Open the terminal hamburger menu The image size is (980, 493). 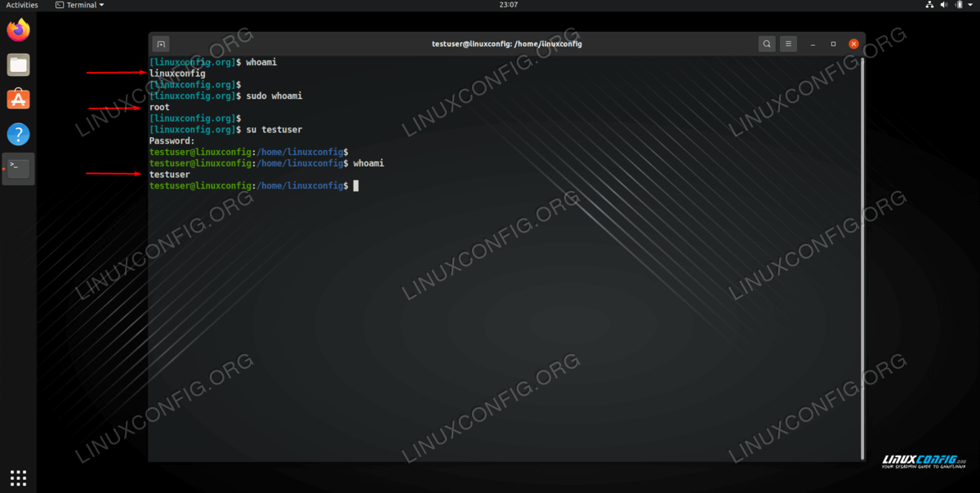788,43
